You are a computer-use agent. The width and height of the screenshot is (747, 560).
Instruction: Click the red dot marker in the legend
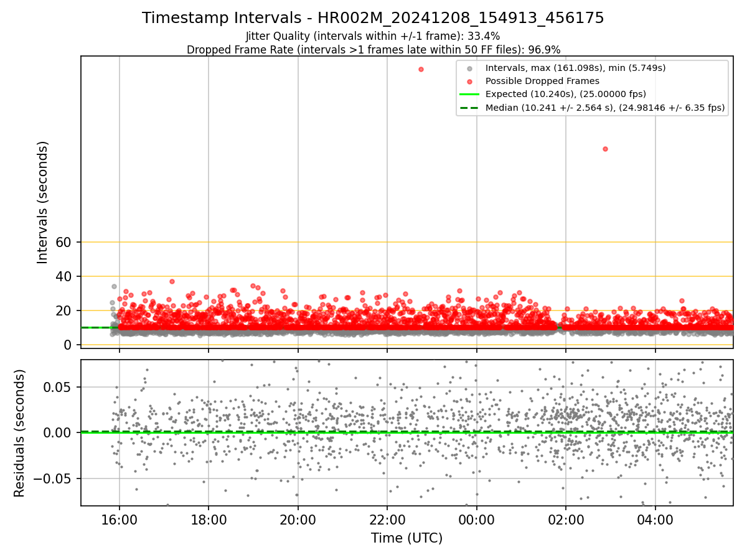click(x=469, y=81)
